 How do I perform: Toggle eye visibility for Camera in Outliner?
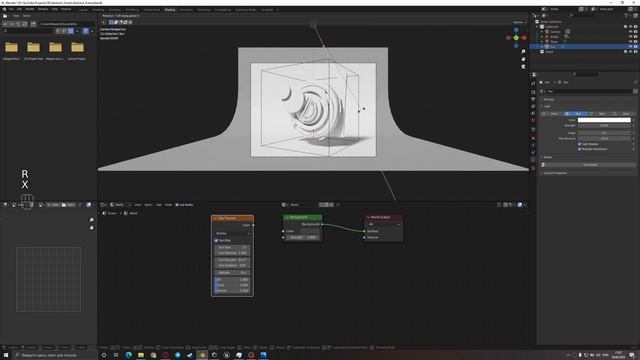pos(631,31)
